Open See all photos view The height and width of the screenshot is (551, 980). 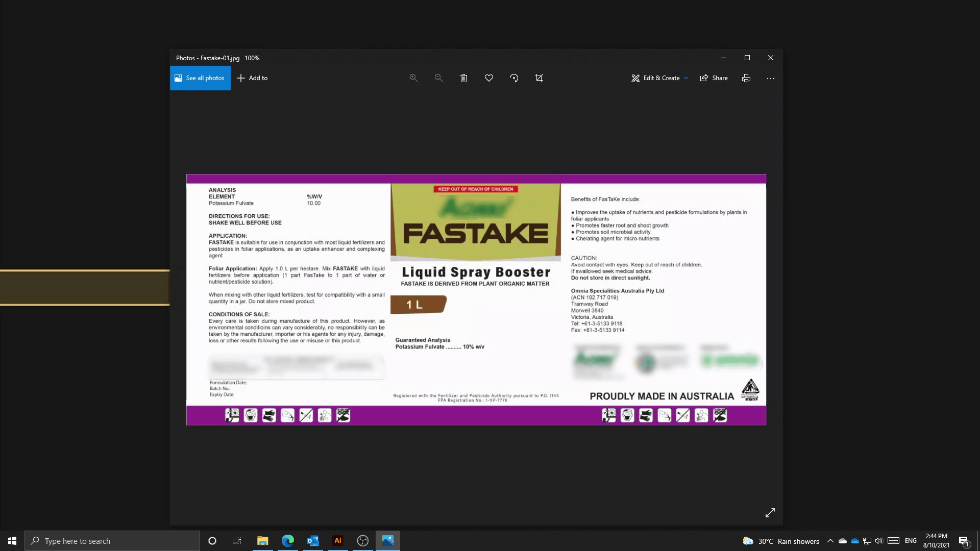(200, 78)
